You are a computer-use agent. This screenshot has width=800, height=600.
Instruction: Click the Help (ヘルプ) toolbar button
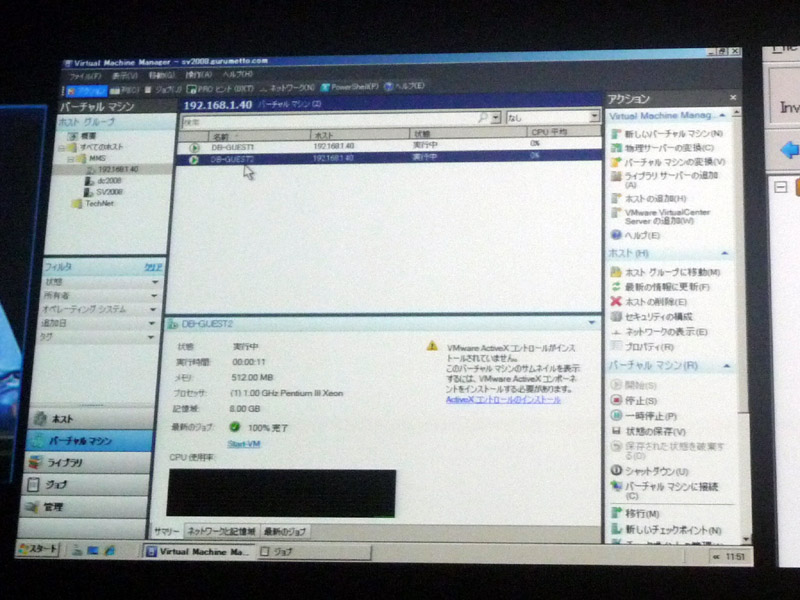click(x=404, y=86)
